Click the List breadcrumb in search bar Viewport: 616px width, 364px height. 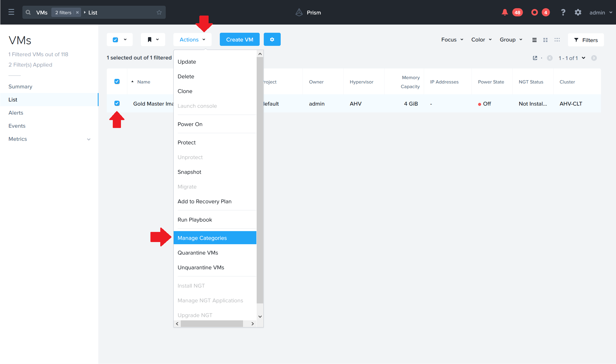click(x=93, y=13)
